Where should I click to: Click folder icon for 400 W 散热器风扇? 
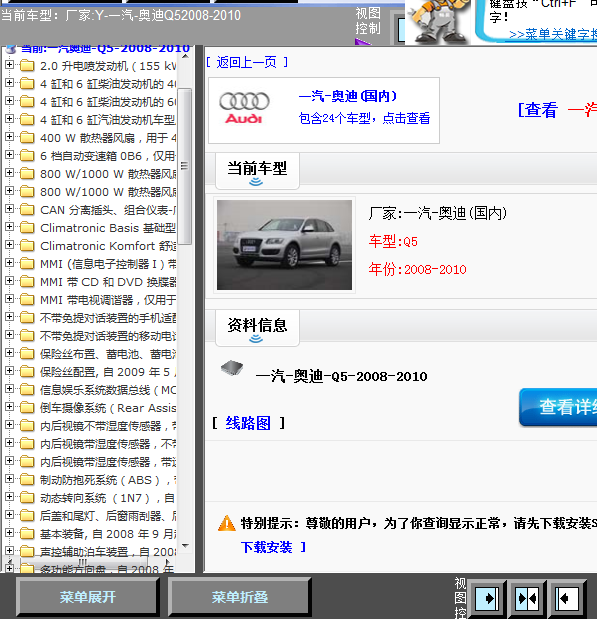click(27, 138)
